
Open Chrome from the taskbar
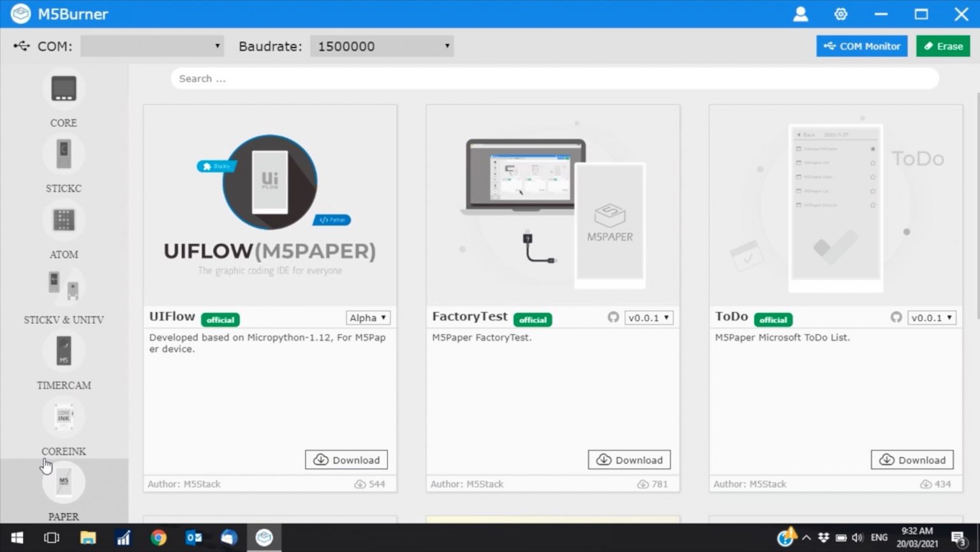158,537
